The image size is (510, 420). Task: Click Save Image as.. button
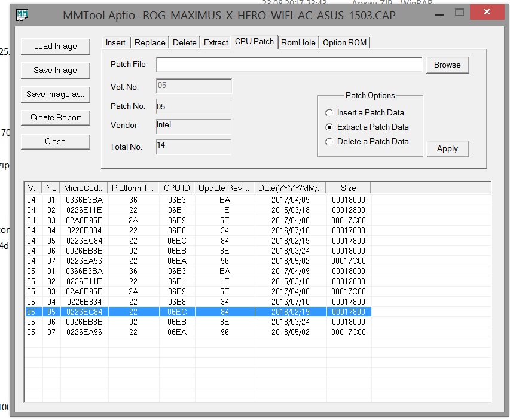click(55, 95)
